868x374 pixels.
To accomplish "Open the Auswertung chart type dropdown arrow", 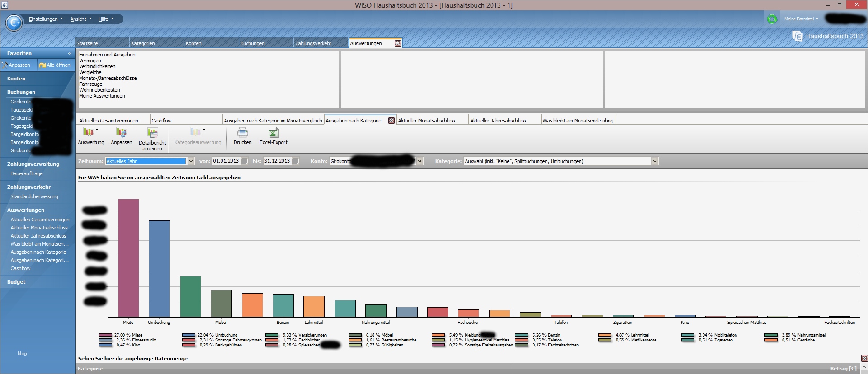I will pos(97,130).
